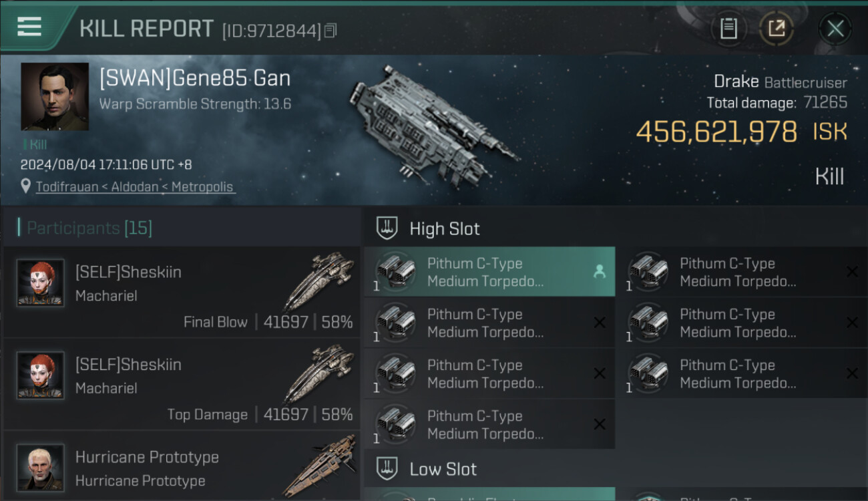Close the kill report window

tap(835, 29)
